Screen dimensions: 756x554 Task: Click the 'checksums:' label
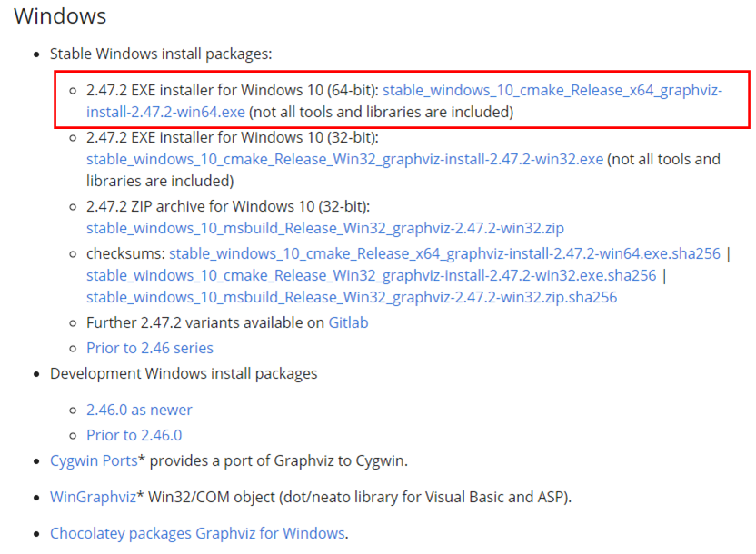click(125, 253)
